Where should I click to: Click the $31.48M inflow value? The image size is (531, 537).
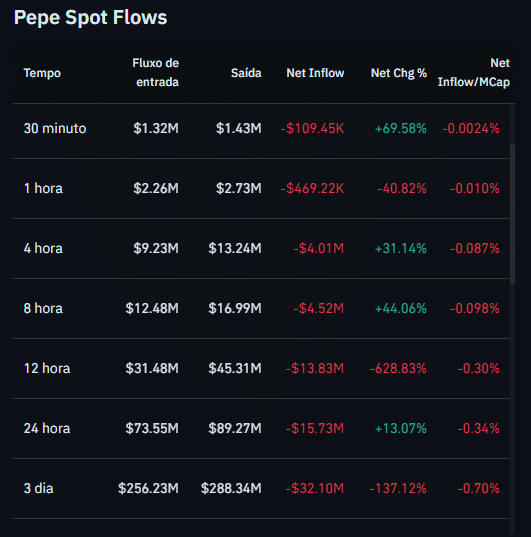pyautogui.click(x=152, y=369)
